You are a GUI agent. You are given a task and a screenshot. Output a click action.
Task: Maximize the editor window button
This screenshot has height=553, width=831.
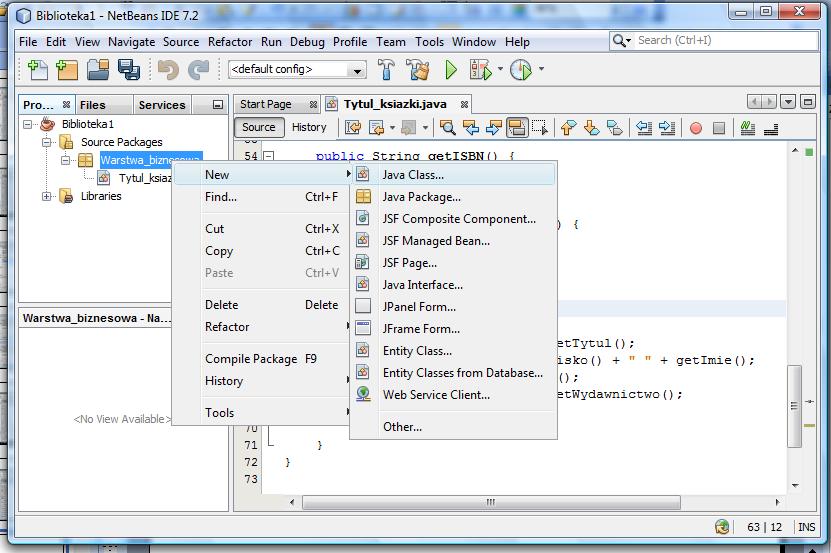click(x=808, y=102)
